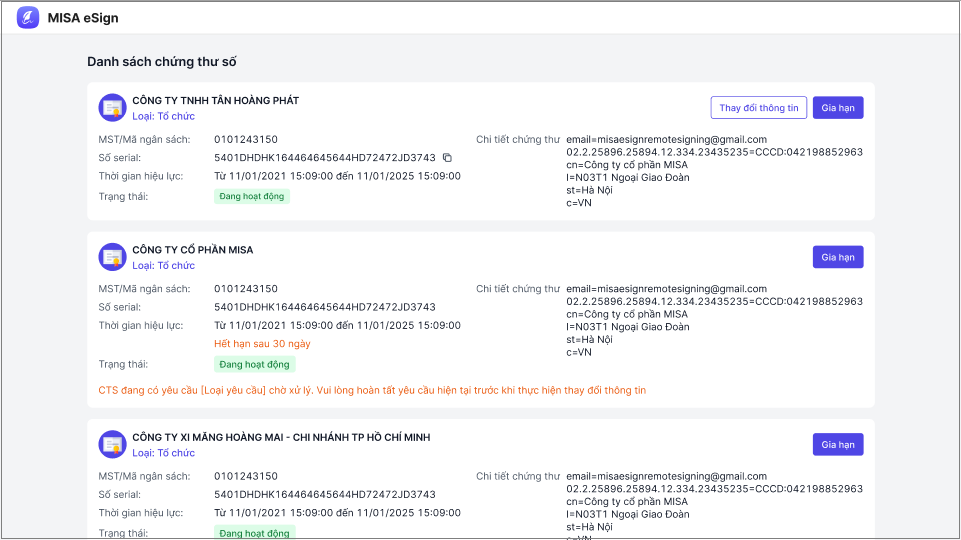
Task: Click MST/Mã ngân sách label in Công ty Cổ phần MISA card
Action: coord(144,289)
